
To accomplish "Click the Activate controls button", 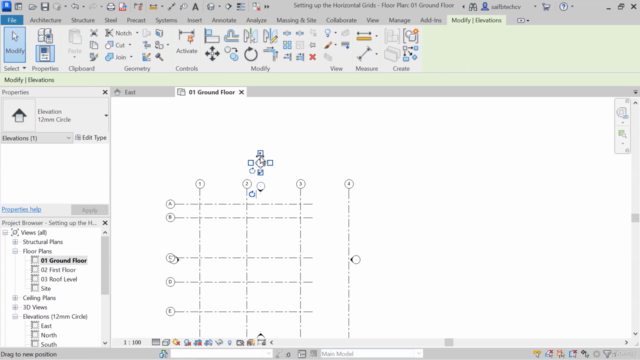I will (187, 42).
